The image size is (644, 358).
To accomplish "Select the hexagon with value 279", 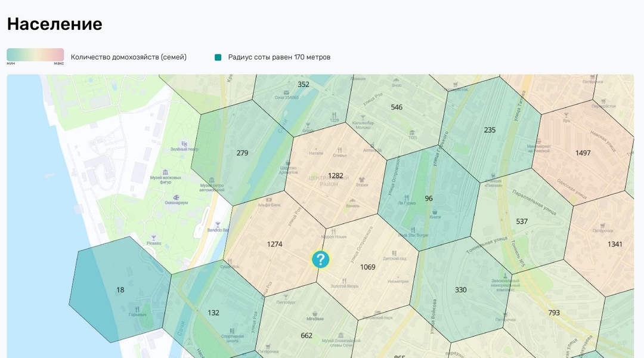I will [x=242, y=153].
